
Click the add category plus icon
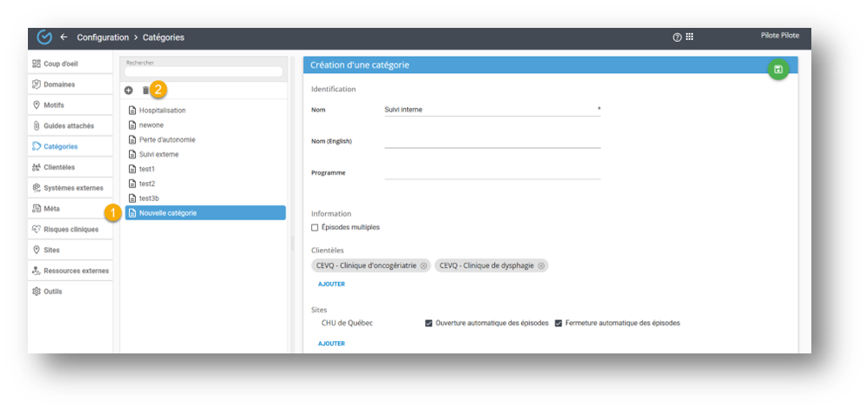pos(129,91)
